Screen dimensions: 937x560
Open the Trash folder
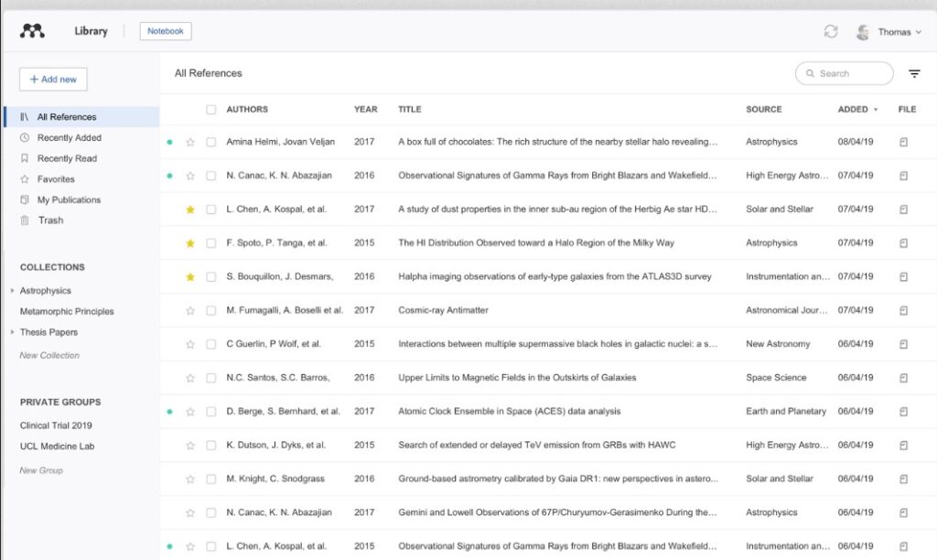pos(50,221)
